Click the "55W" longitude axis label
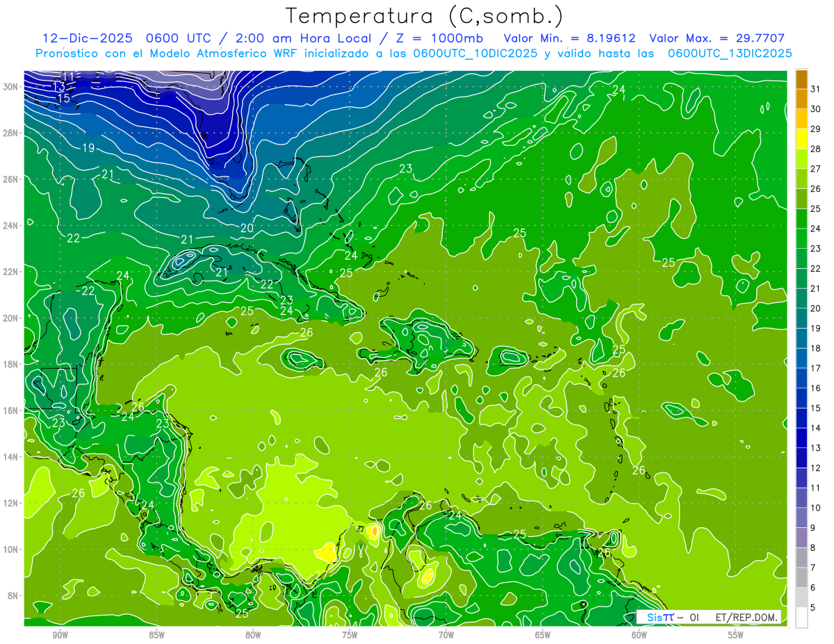The width and height of the screenshot is (834, 644). [x=735, y=635]
